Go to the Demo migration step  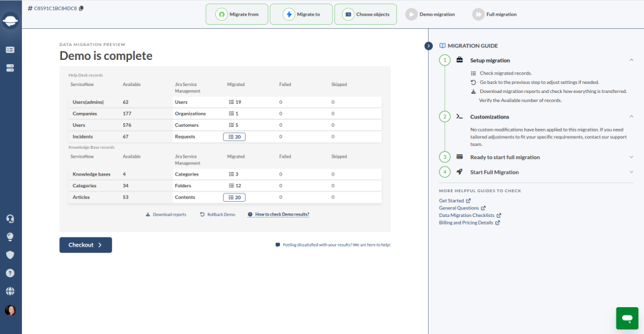coord(430,14)
